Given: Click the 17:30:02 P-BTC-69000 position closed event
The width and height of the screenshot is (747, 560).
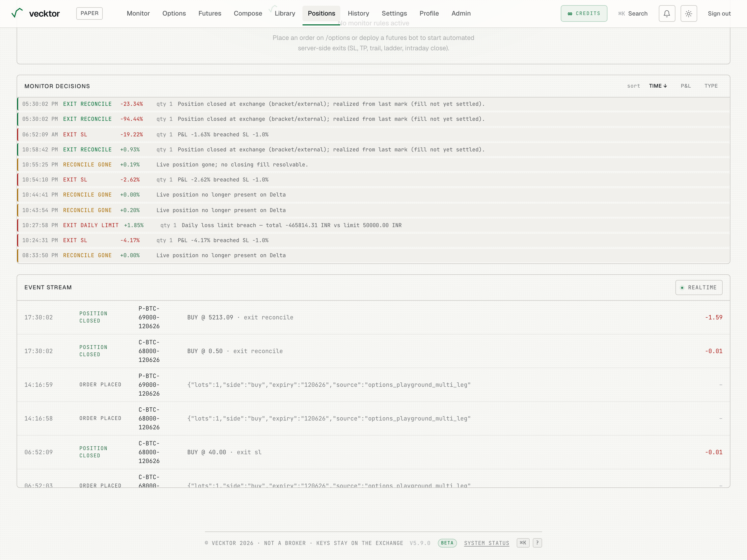Looking at the screenshot, I should [x=374, y=317].
